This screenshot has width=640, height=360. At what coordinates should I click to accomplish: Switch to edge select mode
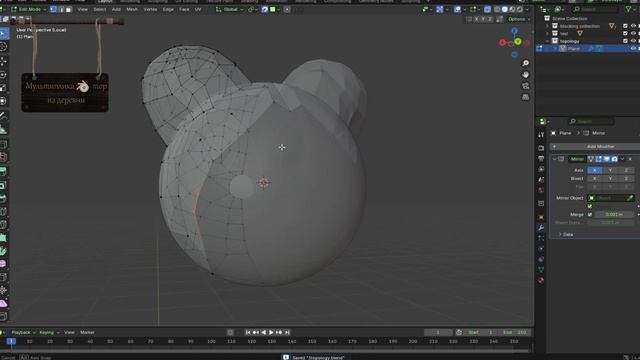(x=61, y=9)
